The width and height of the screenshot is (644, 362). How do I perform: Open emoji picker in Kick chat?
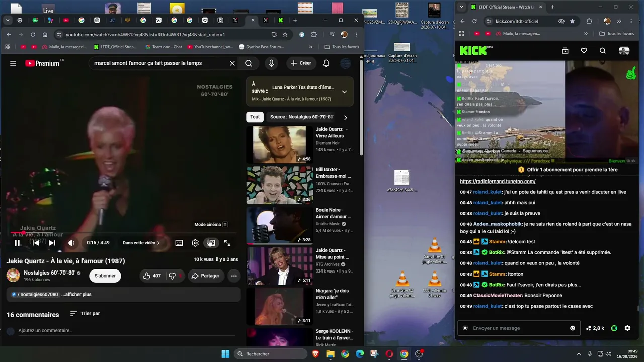[x=573, y=328]
